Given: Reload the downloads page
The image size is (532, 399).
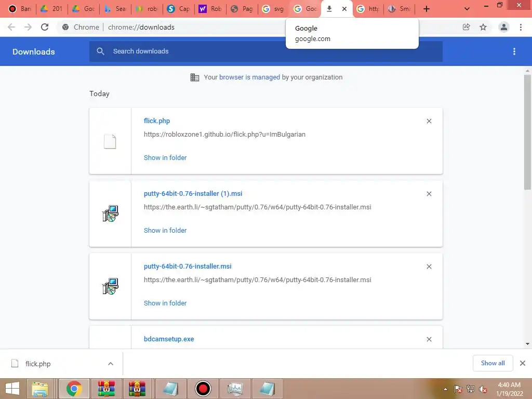Looking at the screenshot, I should click(45, 27).
